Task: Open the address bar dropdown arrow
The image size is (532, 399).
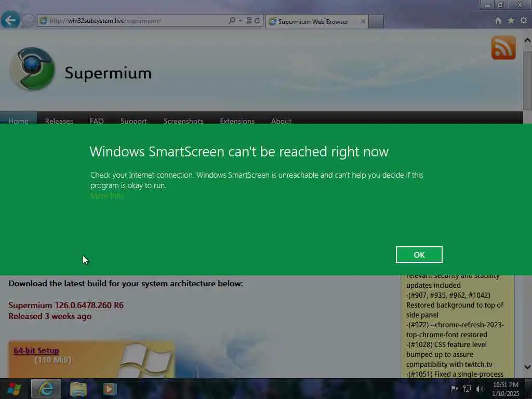Action: pos(240,20)
